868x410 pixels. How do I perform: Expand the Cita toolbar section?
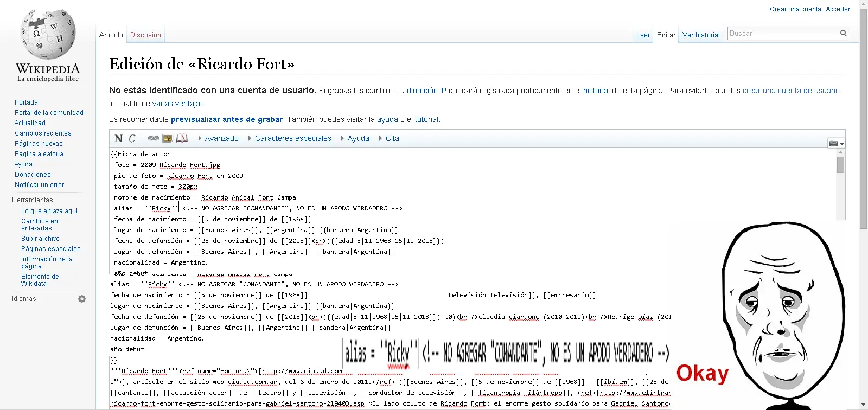tap(389, 138)
